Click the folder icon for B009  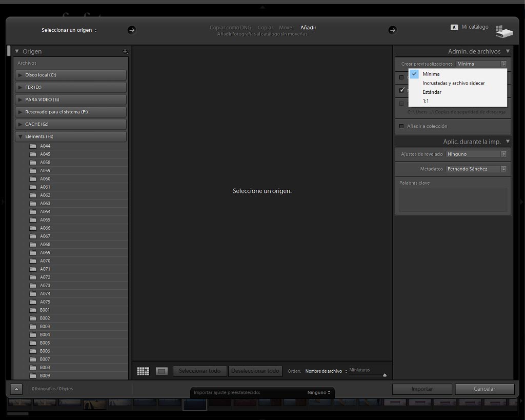(x=33, y=376)
